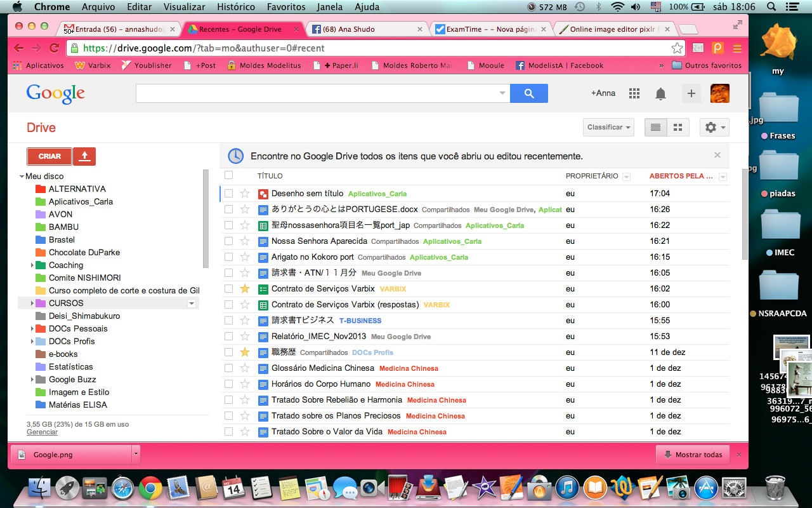Click inside the Google Drive search field

coord(317,93)
